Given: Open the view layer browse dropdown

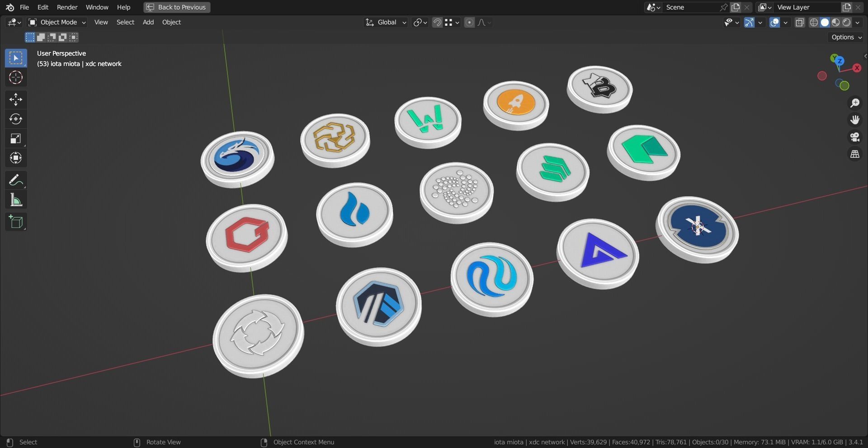Looking at the screenshot, I should 764,7.
